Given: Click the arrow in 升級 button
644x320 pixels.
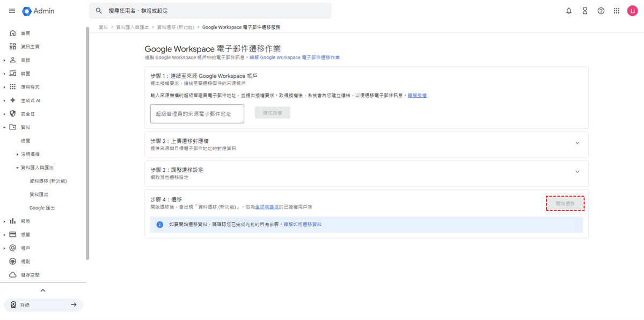Looking at the screenshot, I should click(74, 305).
